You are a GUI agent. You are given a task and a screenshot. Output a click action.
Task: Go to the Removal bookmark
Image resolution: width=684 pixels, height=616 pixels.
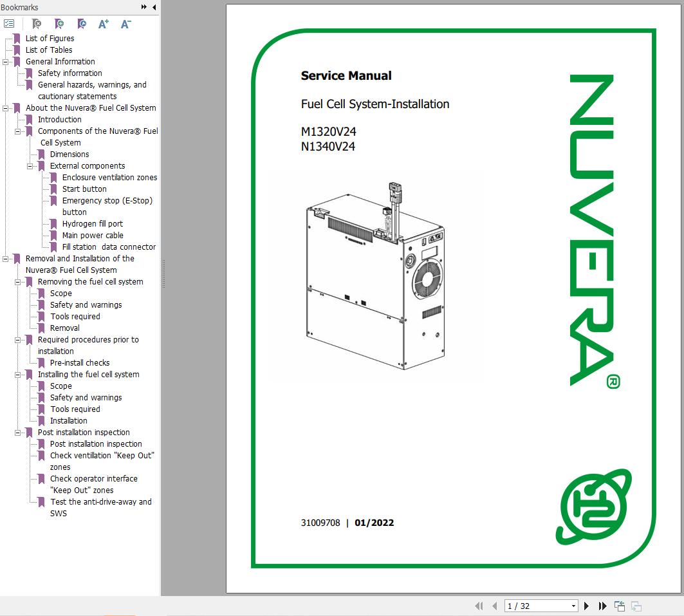(x=64, y=328)
